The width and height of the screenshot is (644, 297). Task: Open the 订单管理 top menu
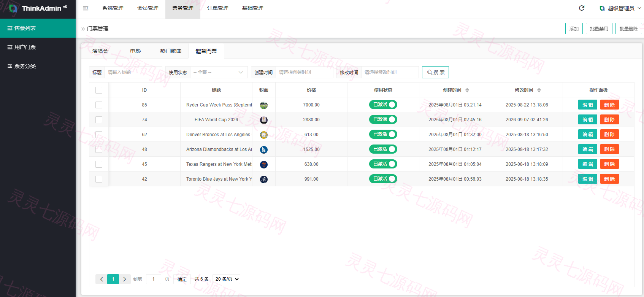click(218, 8)
